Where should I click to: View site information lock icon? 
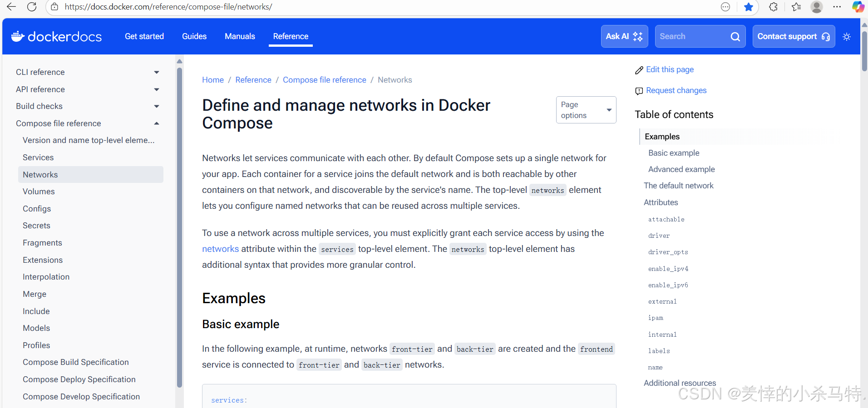pos(54,7)
